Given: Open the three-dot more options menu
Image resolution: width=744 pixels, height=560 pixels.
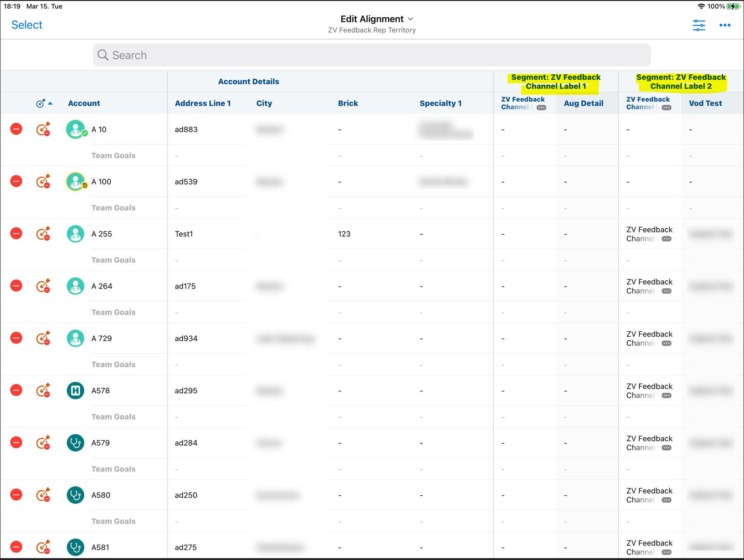Looking at the screenshot, I should tap(724, 26).
